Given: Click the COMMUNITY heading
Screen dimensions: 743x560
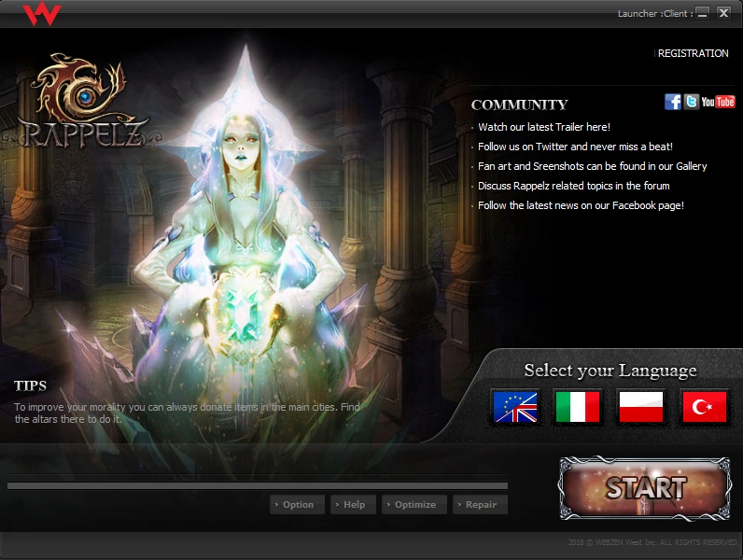Looking at the screenshot, I should (x=519, y=105).
